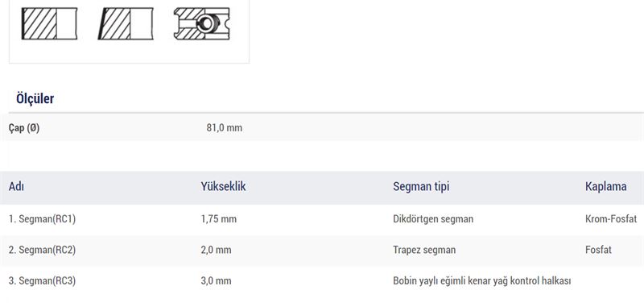
Task: Click the trapezoid ring cross-section diagram
Action: tap(126, 24)
